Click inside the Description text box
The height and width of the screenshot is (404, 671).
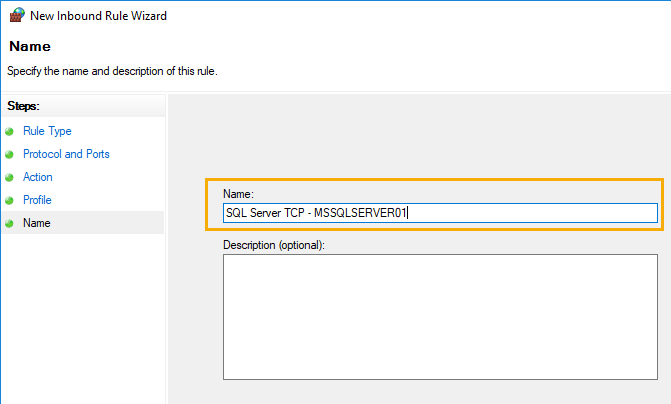point(441,316)
